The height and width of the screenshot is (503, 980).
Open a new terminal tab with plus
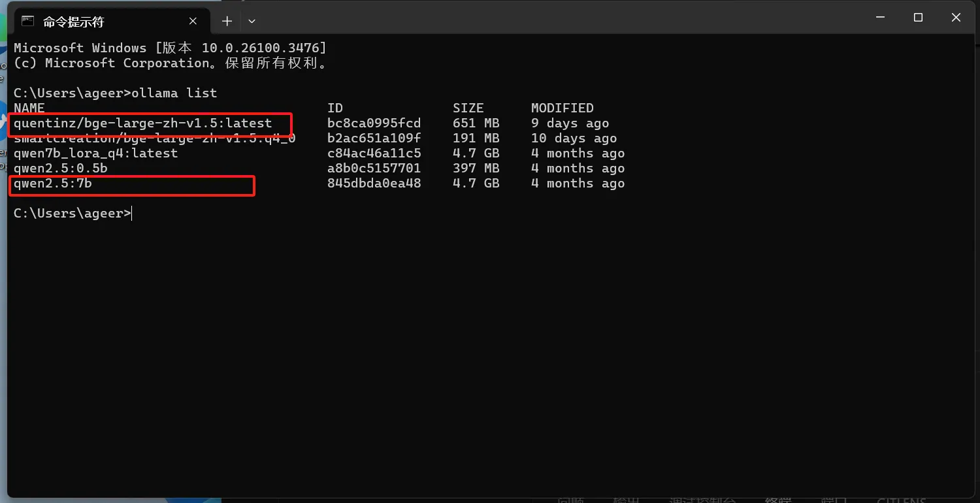click(227, 21)
